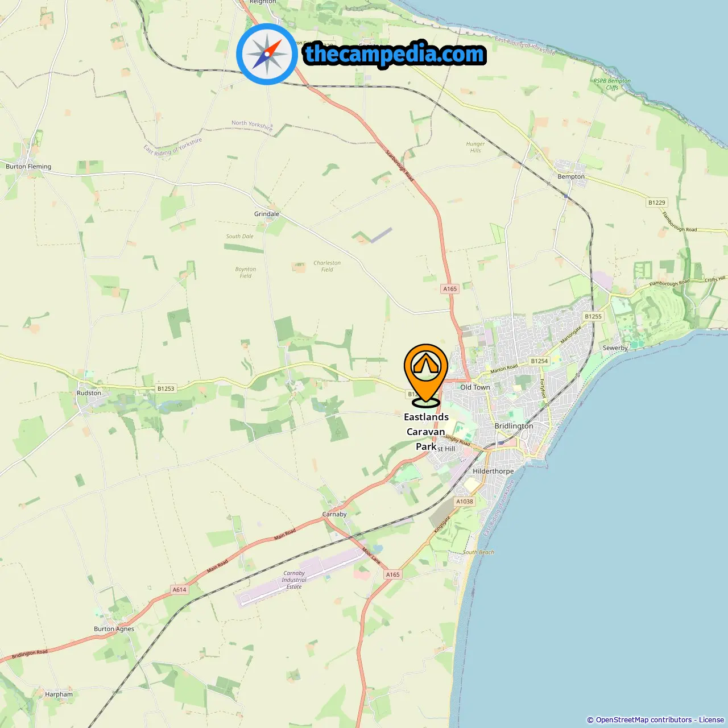Click the A1038 road shield

tap(465, 502)
